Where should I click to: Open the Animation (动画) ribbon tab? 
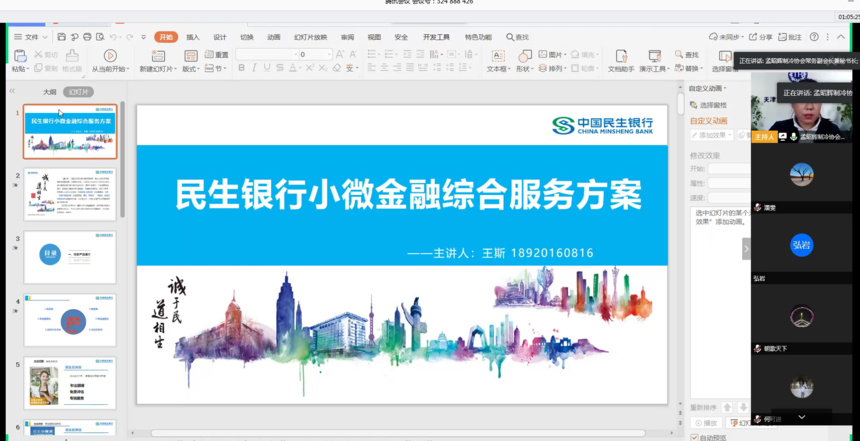tap(274, 37)
